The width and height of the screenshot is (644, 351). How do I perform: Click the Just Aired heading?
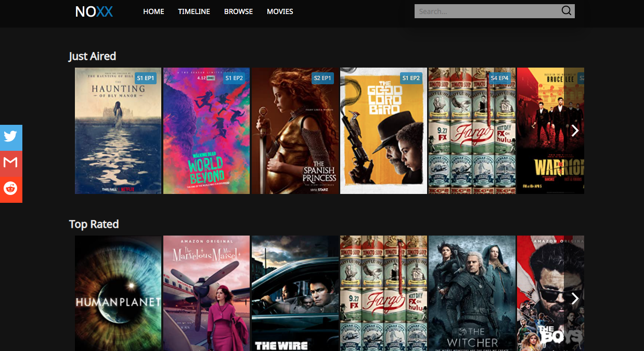(x=92, y=56)
